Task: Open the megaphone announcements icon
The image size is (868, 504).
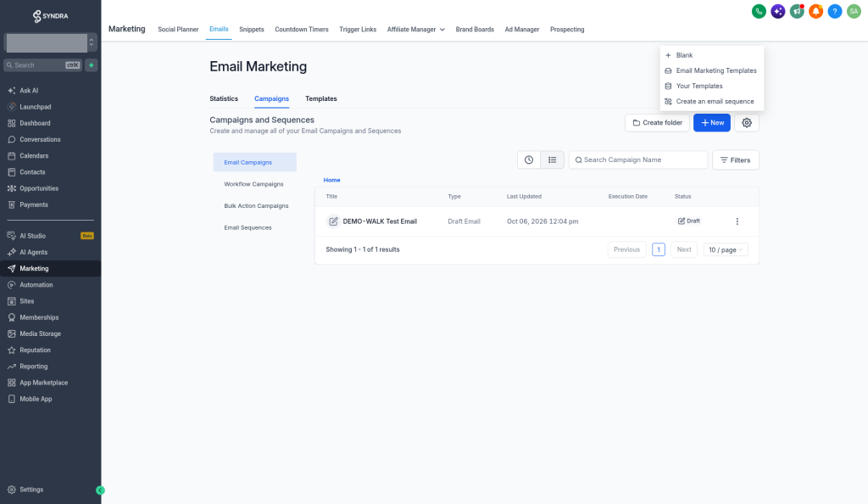Action: [797, 11]
